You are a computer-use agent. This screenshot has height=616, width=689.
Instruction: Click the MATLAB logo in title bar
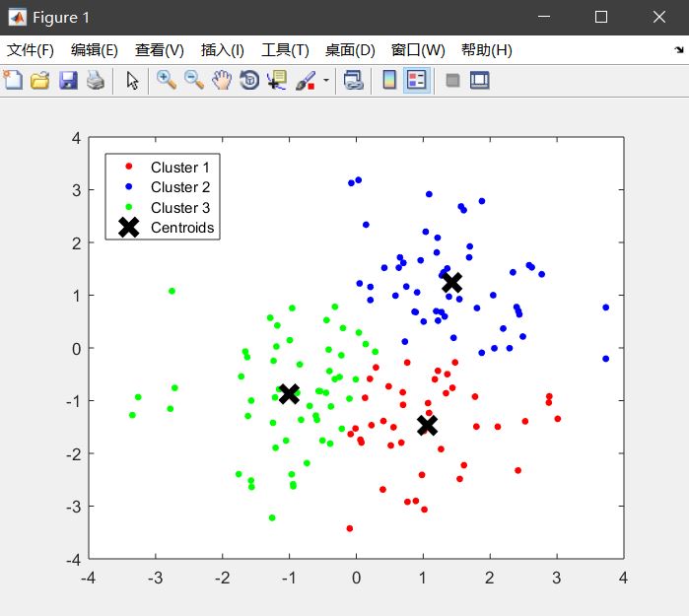tap(18, 18)
